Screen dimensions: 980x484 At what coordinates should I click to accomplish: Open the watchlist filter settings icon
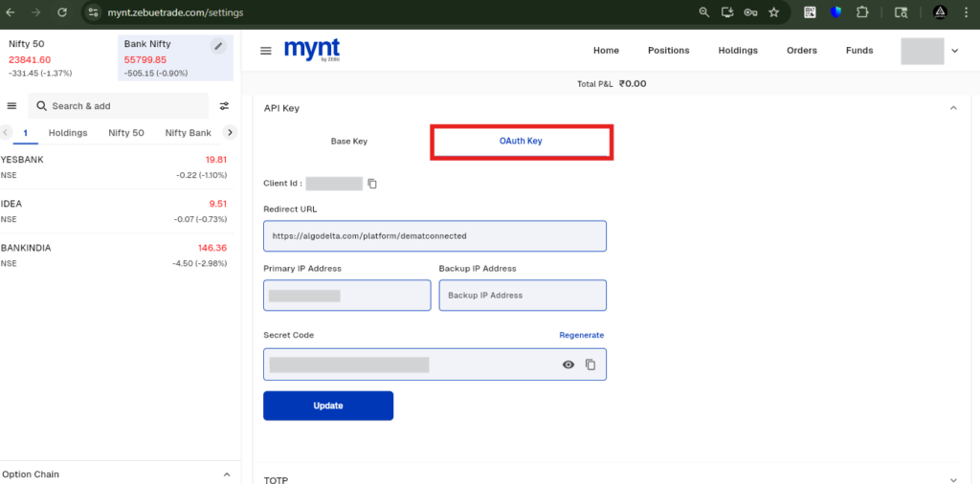[224, 106]
